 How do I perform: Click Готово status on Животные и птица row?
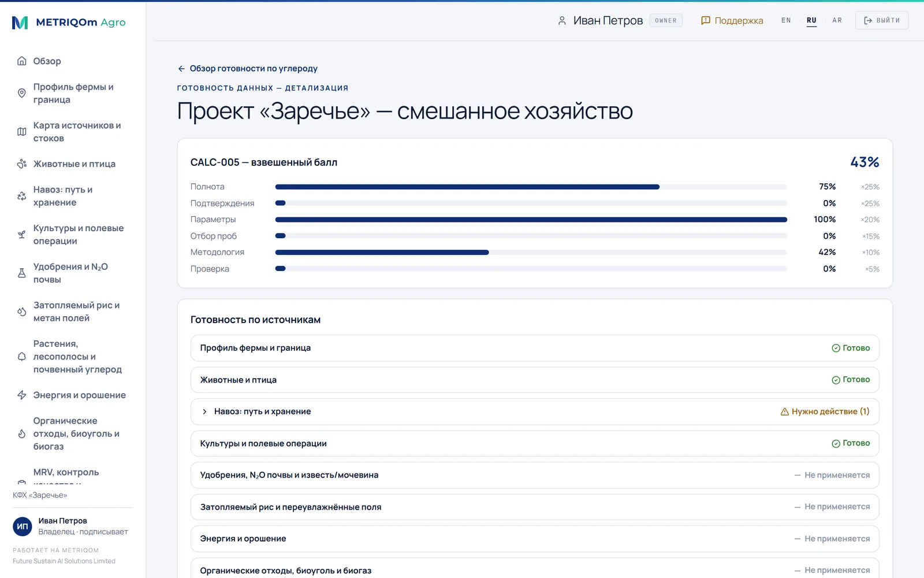pos(851,380)
